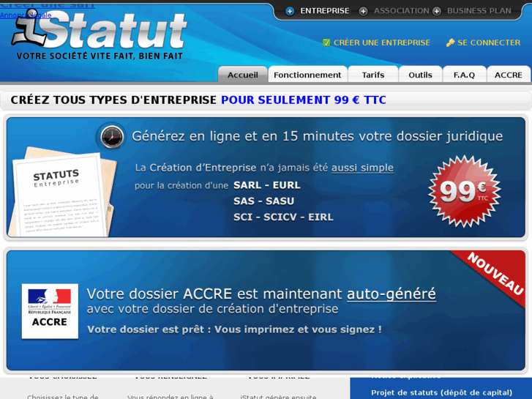Select the Accueil tab
Image resolution: width=532 pixels, height=399 pixels.
pos(243,75)
